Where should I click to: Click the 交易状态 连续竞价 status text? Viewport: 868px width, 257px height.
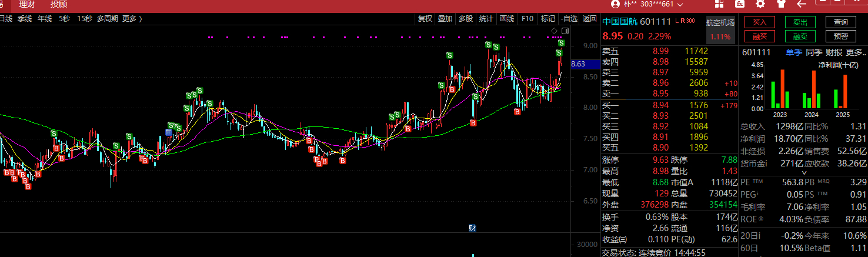655,252
